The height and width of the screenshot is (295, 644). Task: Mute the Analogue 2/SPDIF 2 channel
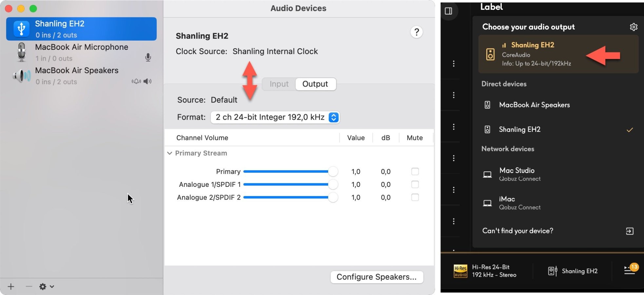point(415,197)
